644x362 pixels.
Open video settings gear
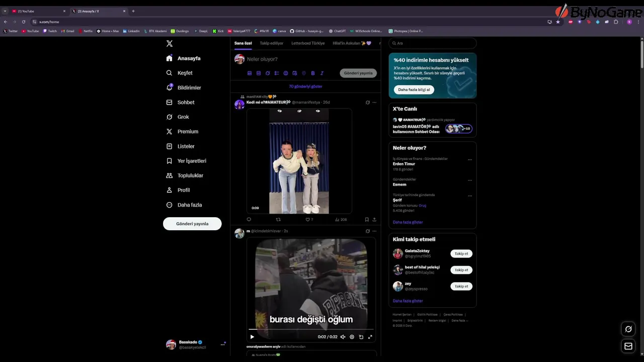click(x=352, y=337)
